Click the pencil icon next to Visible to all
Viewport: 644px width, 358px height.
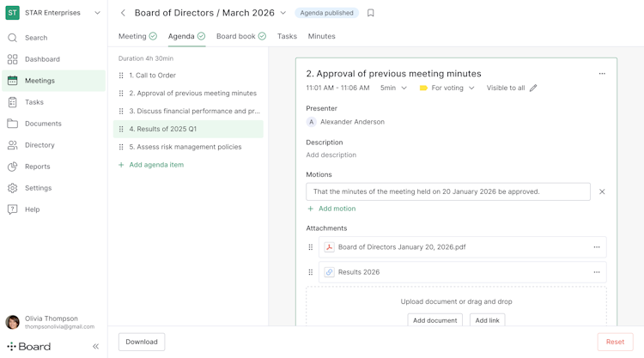click(x=533, y=88)
